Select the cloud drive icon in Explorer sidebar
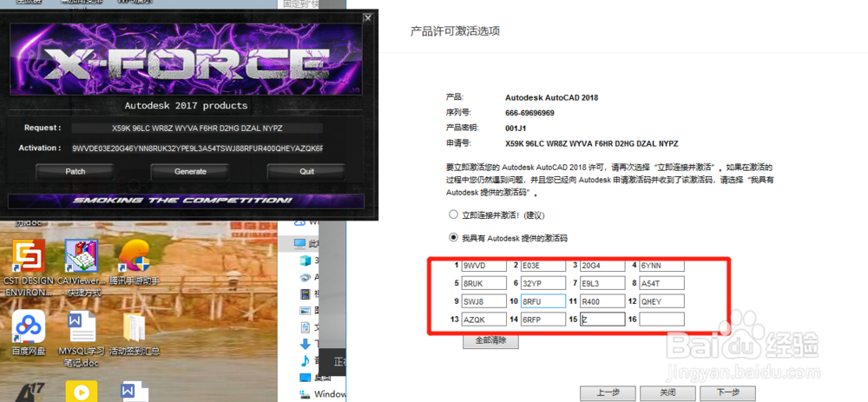Screen dimensions: 868x402 [299, 222]
